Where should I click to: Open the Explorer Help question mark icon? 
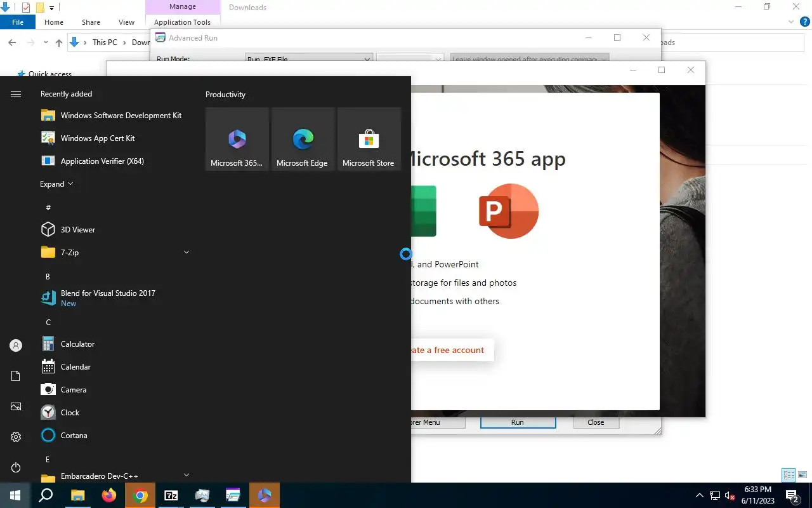tap(804, 22)
